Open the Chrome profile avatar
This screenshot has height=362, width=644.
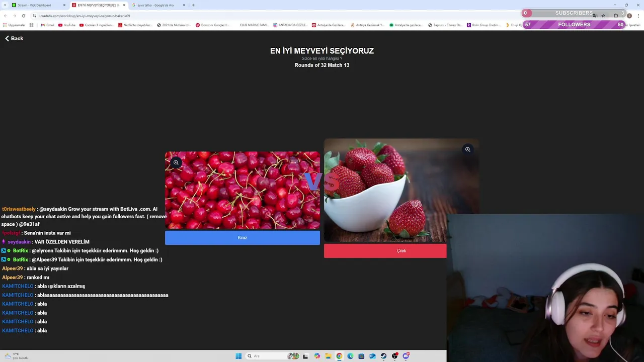click(x=629, y=16)
